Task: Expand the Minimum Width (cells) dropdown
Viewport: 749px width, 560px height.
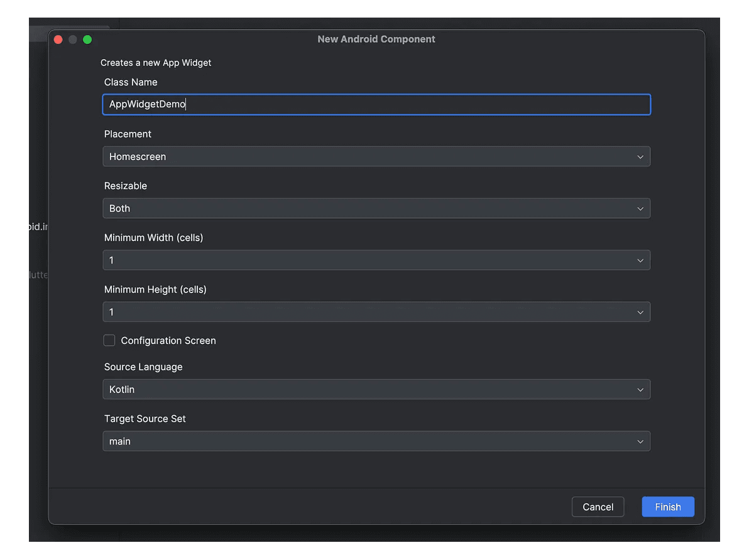Action: tap(376, 261)
